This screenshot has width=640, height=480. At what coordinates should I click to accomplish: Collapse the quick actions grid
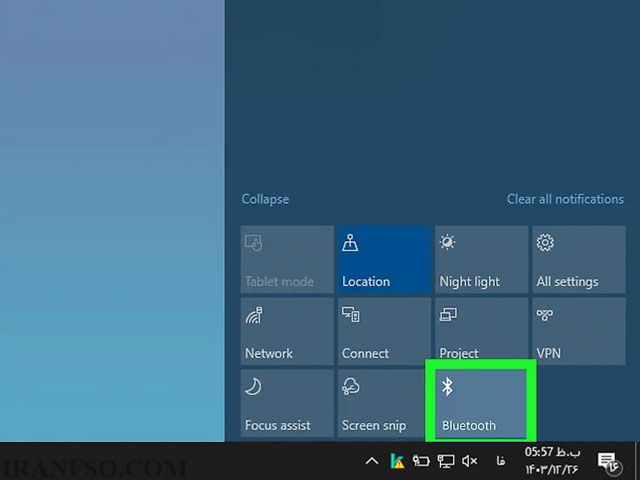(265, 199)
